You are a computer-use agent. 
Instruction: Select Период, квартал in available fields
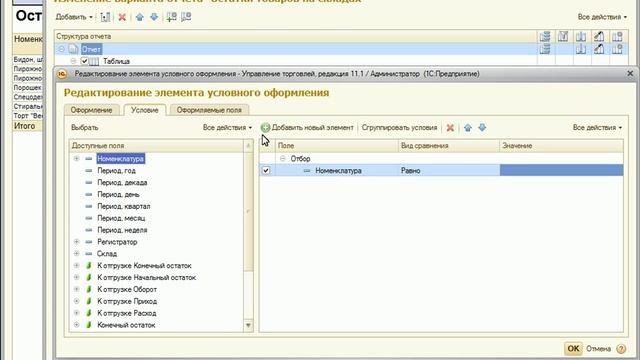point(124,206)
